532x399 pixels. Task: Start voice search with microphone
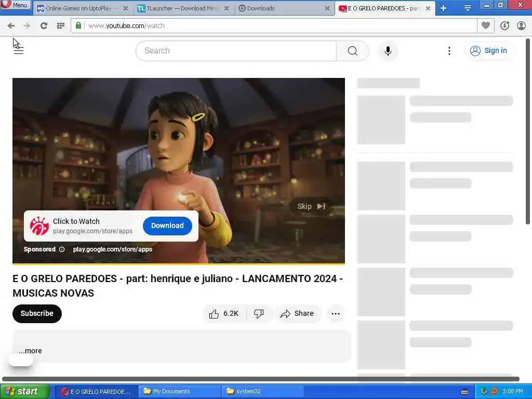pyautogui.click(x=388, y=51)
